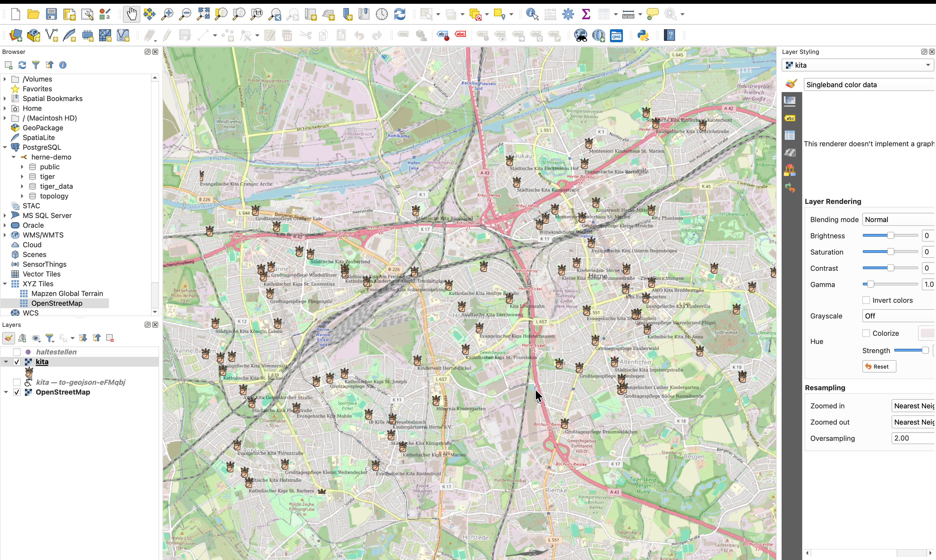Uncheck the OpenStreetMap layer visibility checkbox
Screen dimensions: 936x560
pyautogui.click(x=17, y=392)
